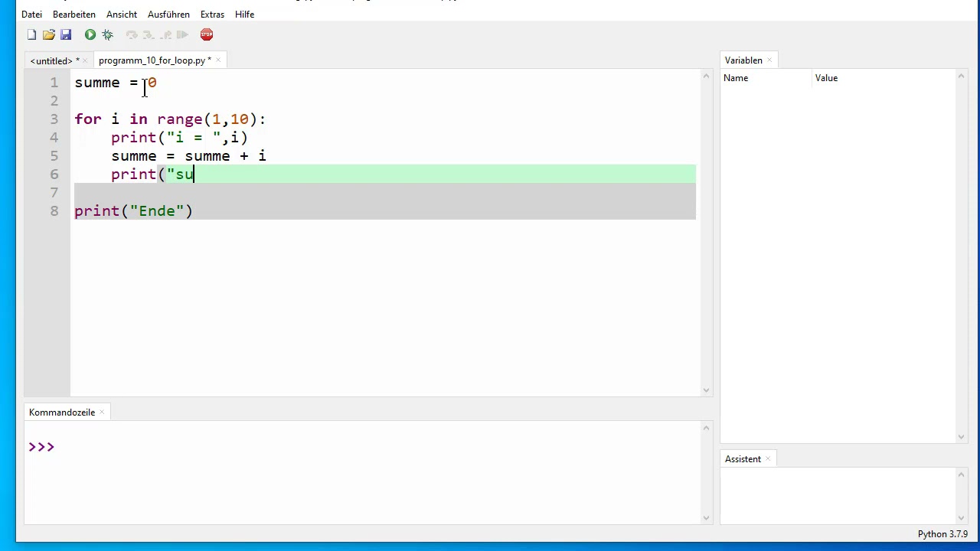This screenshot has height=551, width=980.
Task: Click the line 'print("Ende")'
Action: click(133, 211)
